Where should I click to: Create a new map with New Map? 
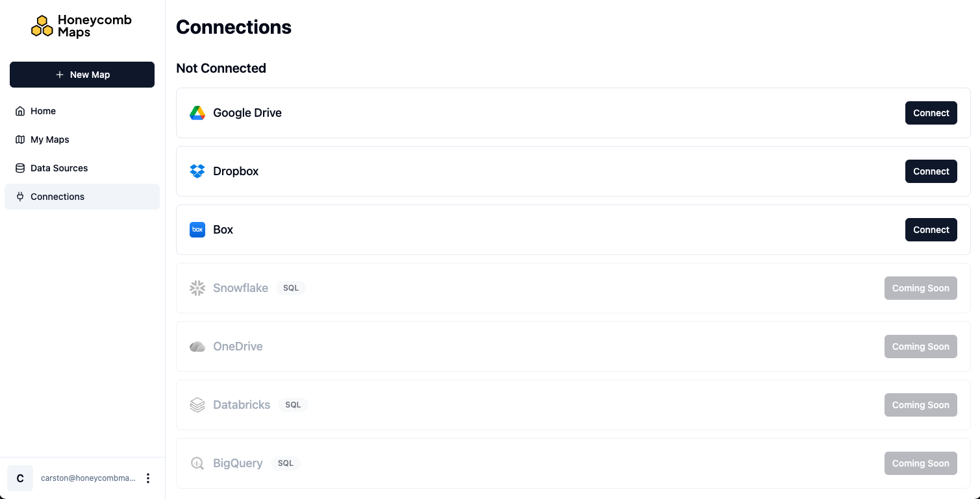pyautogui.click(x=82, y=74)
